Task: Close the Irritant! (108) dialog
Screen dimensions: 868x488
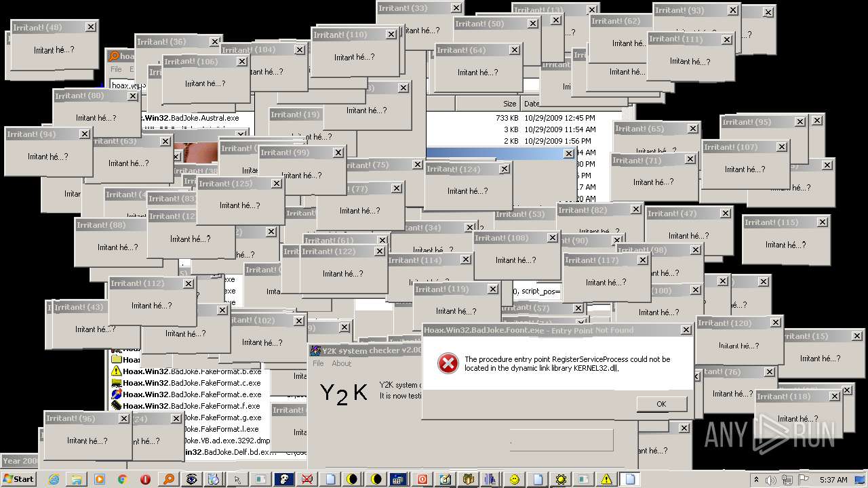Action: pyautogui.click(x=552, y=238)
